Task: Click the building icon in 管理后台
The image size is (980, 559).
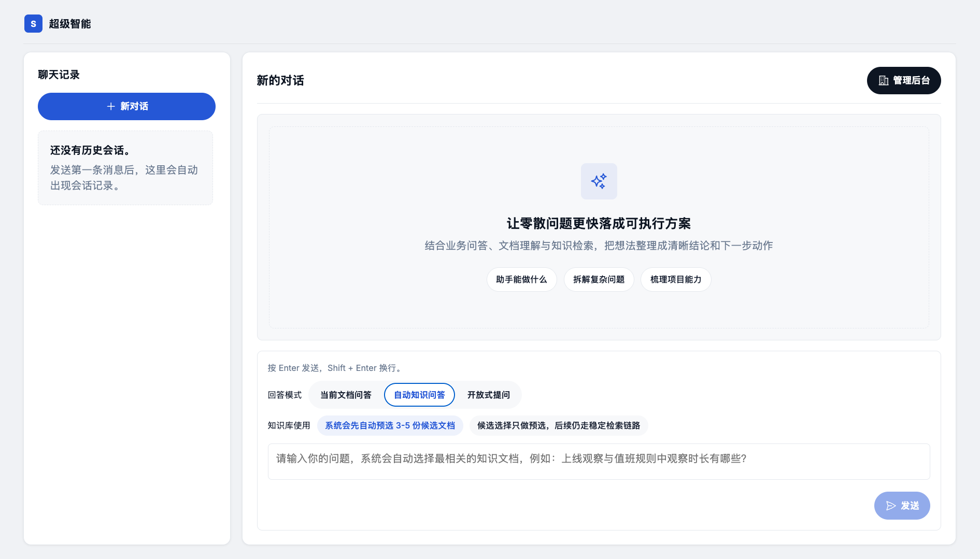Action: (884, 80)
